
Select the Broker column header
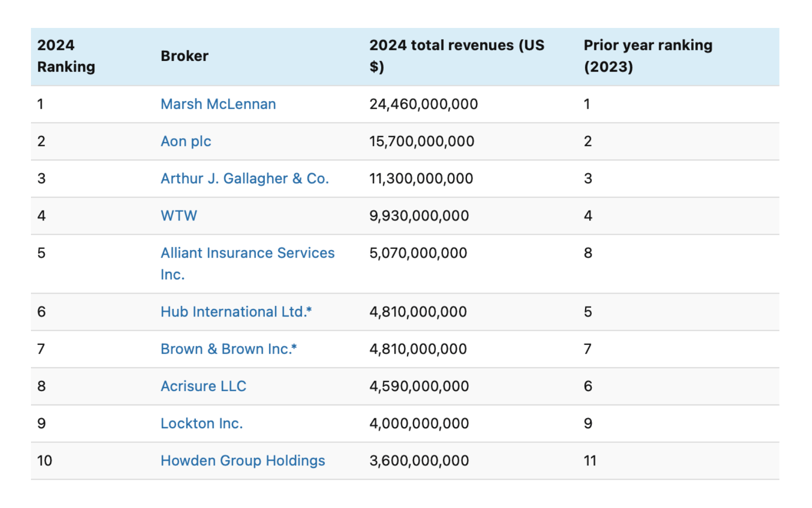tap(184, 56)
